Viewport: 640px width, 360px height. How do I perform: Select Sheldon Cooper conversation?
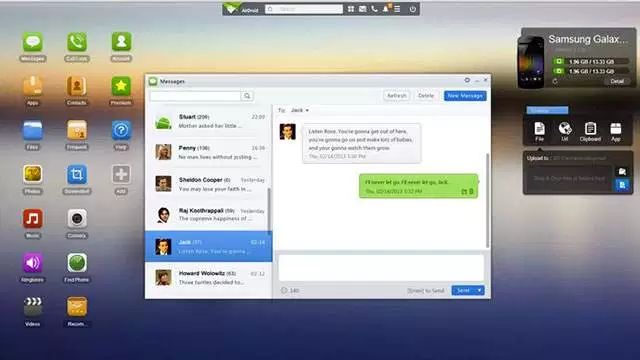tap(209, 184)
